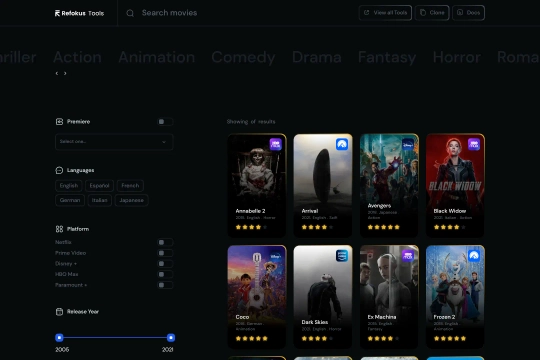540x360 pixels.
Task: Click Disney+ badge on Avengers card
Action: [x=408, y=144]
